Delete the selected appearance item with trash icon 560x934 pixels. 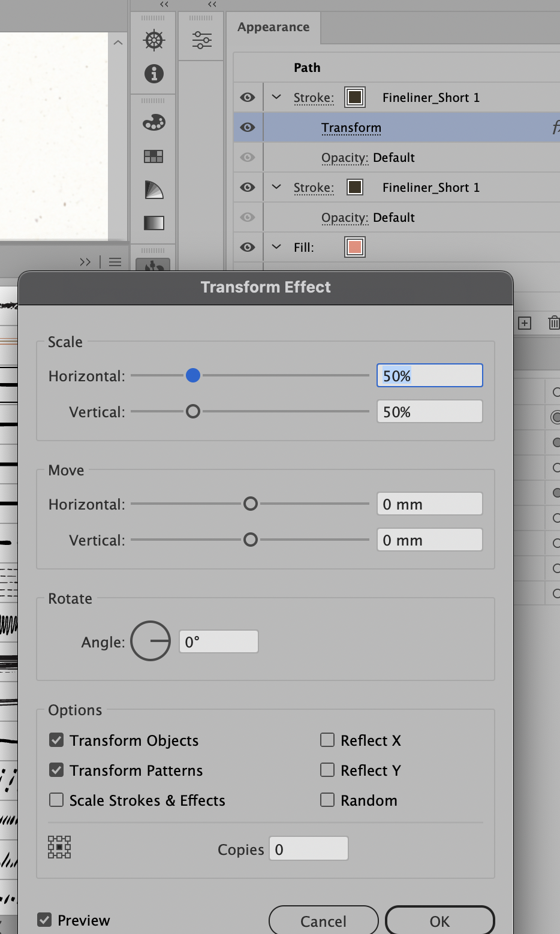pyautogui.click(x=553, y=323)
